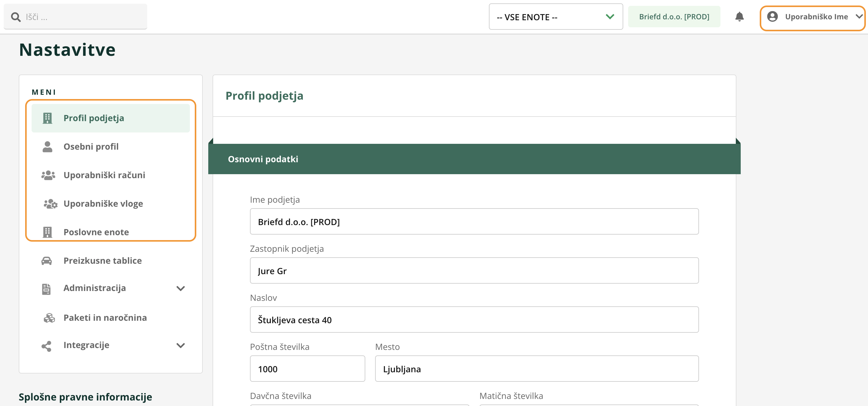
Task: Click the Integracije share icon
Action: pyautogui.click(x=47, y=346)
